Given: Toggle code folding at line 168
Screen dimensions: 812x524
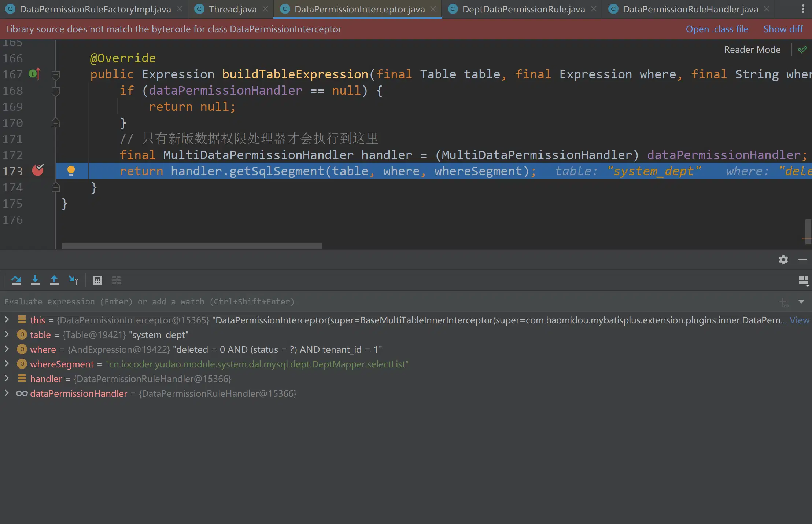Looking at the screenshot, I should pos(56,91).
